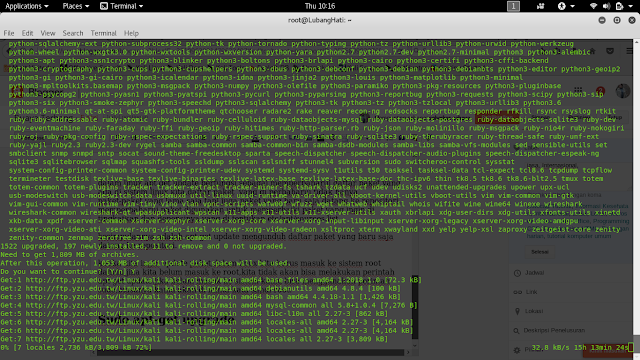Expand the system menu arrow beside battery
Image resolution: width=640 pixels, height=360 pixels.
point(631,6)
